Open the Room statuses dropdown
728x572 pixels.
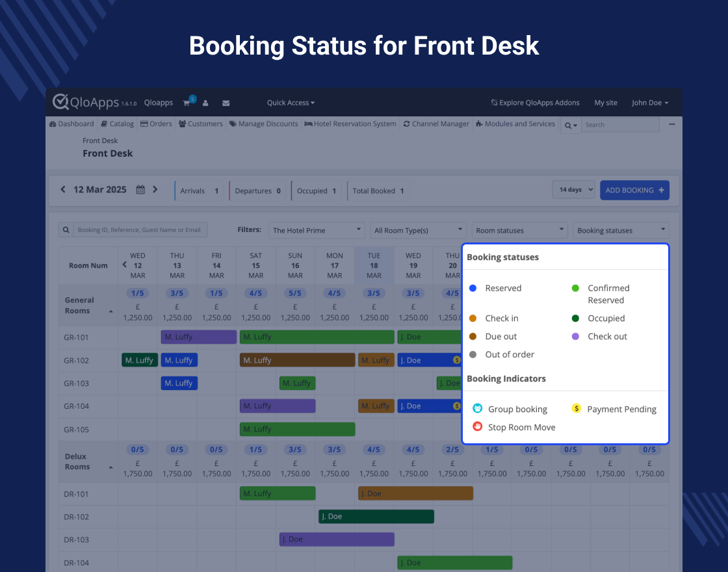(x=520, y=230)
